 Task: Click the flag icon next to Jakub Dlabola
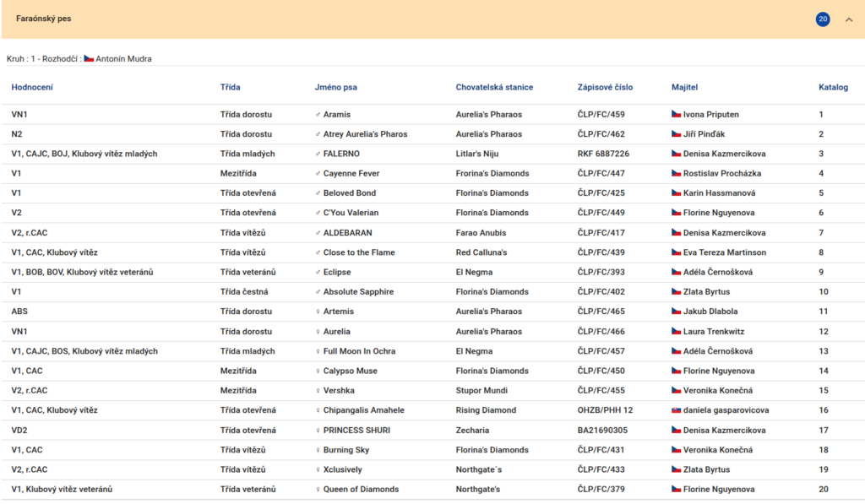(x=677, y=312)
